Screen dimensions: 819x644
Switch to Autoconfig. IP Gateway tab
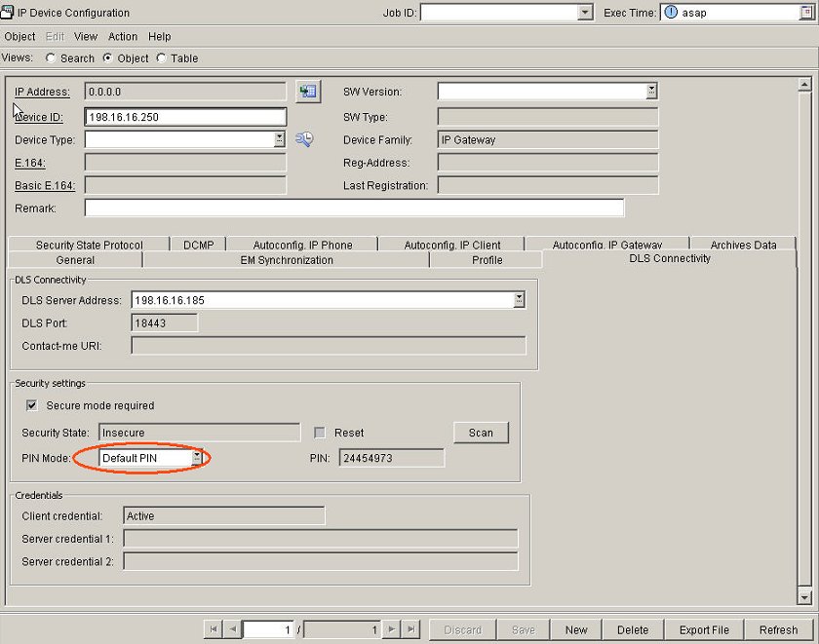pyautogui.click(x=606, y=245)
